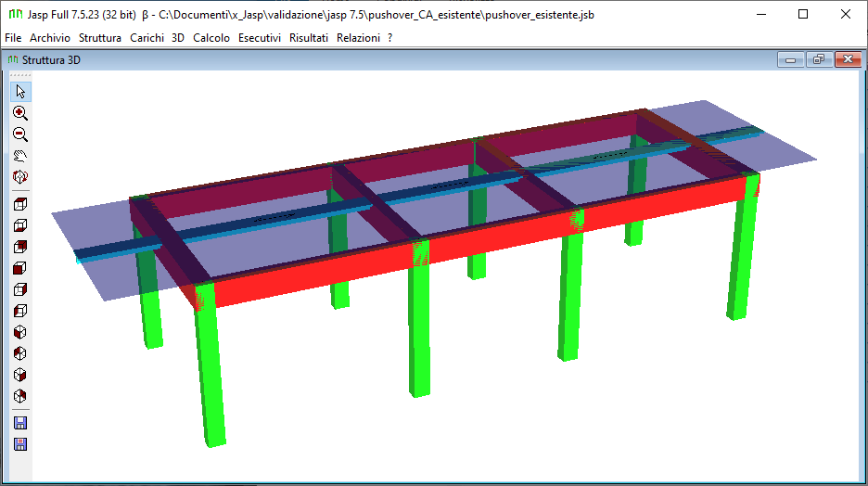868x486 pixels.
Task: Open the Archivio menu
Action: [50, 38]
